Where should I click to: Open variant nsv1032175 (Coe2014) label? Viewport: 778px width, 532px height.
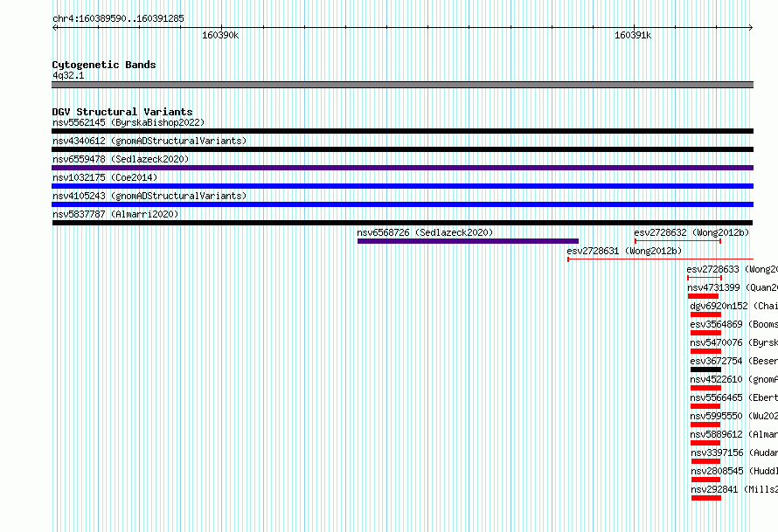pyautogui.click(x=105, y=177)
